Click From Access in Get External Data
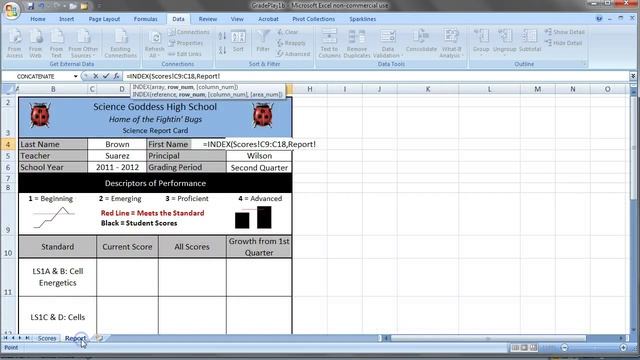The height and width of the screenshot is (360, 640). pyautogui.click(x=15, y=43)
